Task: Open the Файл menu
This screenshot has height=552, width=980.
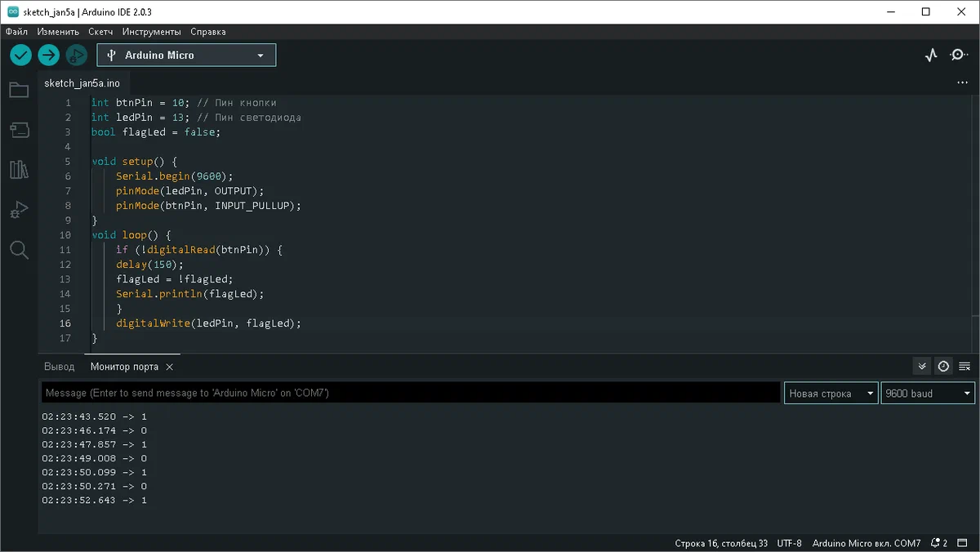Action: (16, 32)
